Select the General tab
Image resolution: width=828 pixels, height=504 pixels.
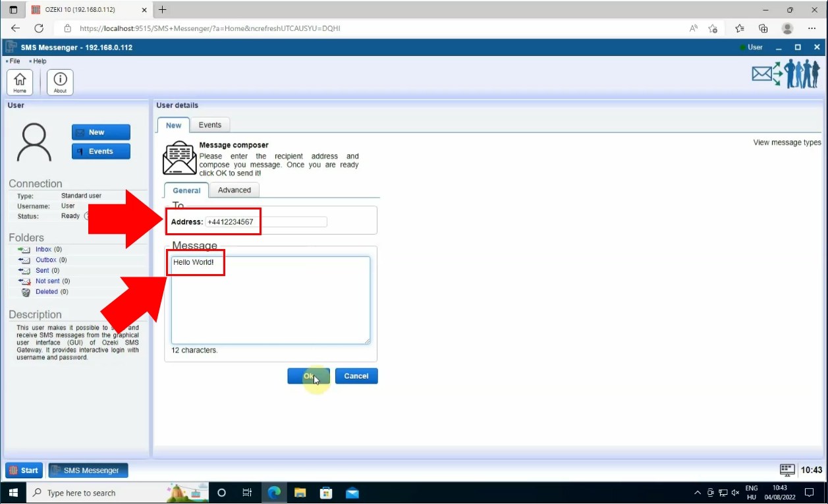(x=186, y=190)
